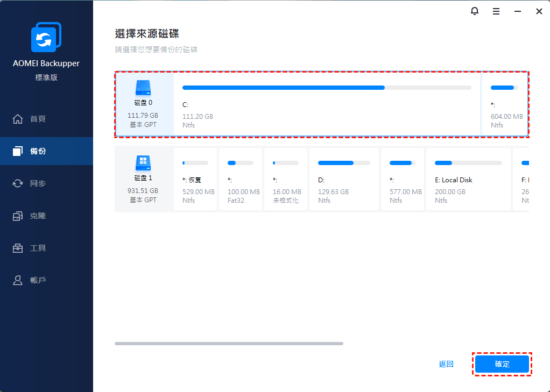Image resolution: width=550 pixels, height=392 pixels.
Task: Switch to the 備份 backup tab
Action: [x=46, y=151]
